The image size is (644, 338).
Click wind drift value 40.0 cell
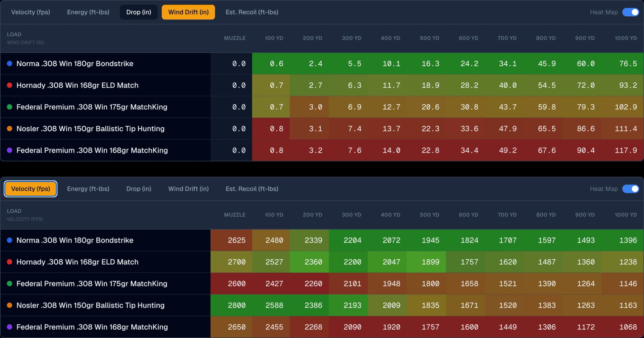tap(504, 85)
